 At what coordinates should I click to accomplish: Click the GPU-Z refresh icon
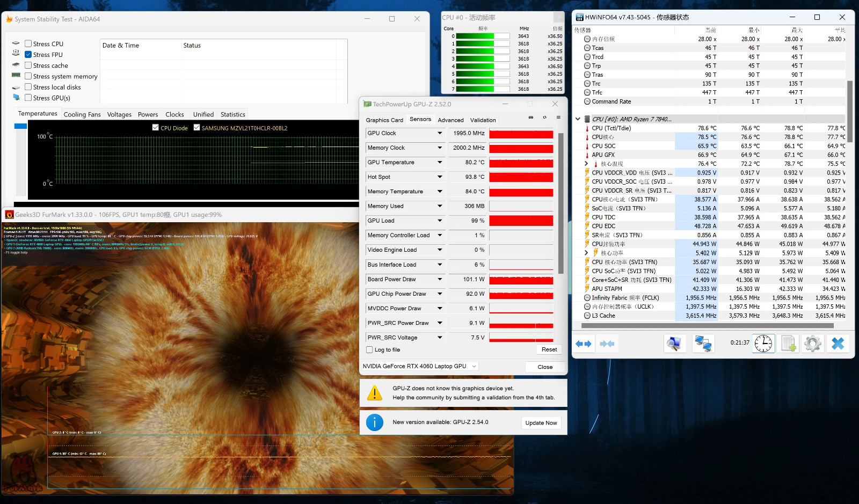544,117
